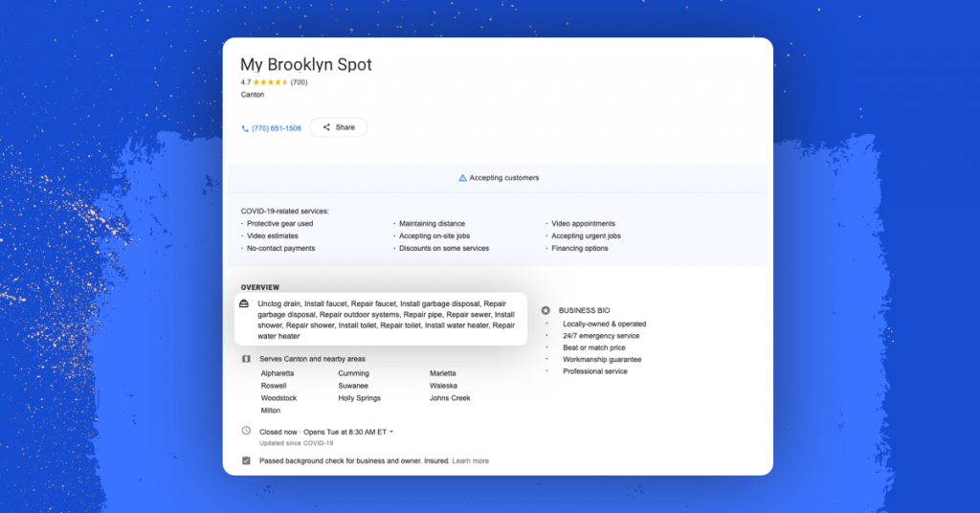
Task: Select Video estimates
Action: pyautogui.click(x=273, y=236)
